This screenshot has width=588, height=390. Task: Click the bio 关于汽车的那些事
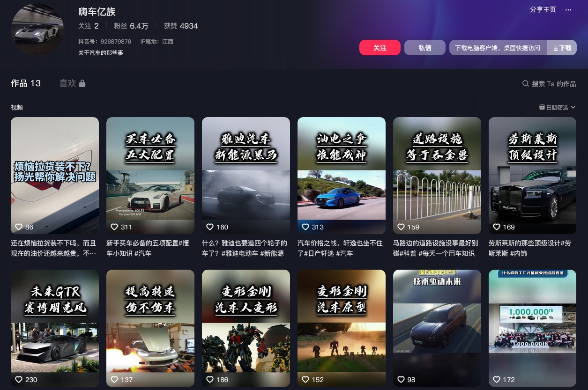tap(101, 53)
